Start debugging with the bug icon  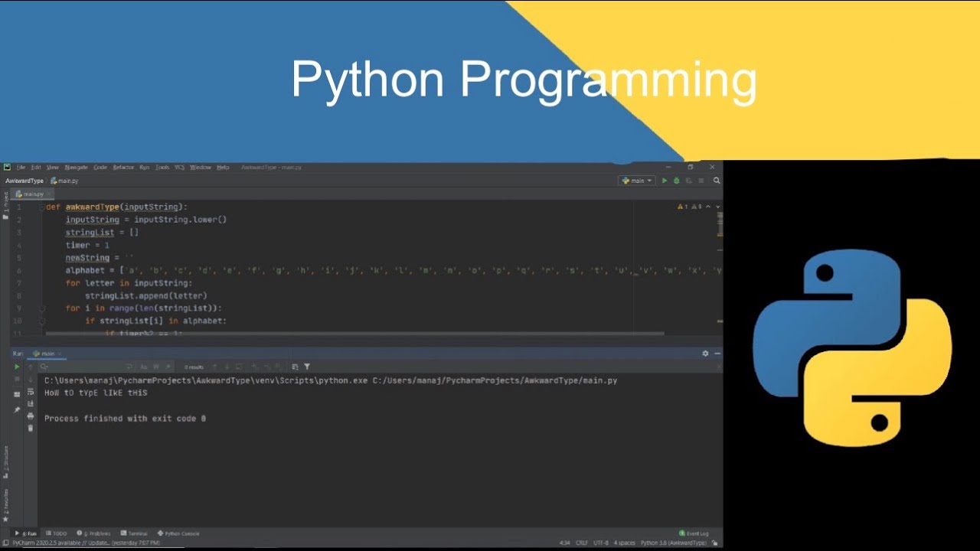pos(677,181)
